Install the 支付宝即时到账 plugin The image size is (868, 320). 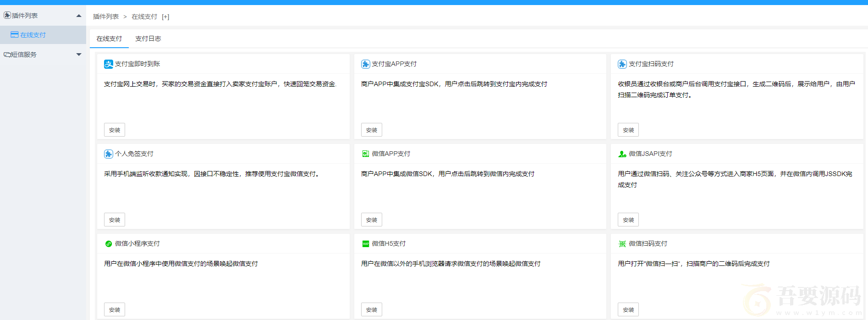(115, 130)
